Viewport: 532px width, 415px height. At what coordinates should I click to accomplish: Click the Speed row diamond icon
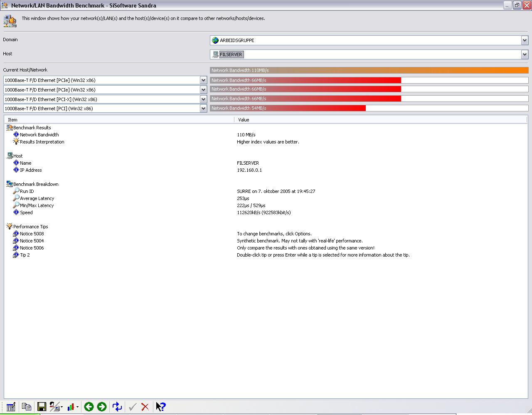(16, 212)
